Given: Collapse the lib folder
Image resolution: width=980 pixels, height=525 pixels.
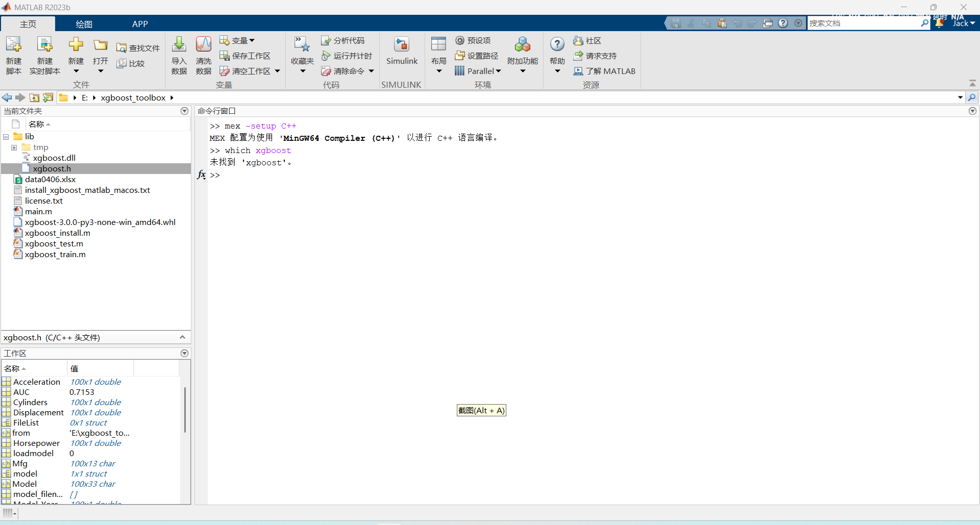Looking at the screenshot, I should 5,136.
